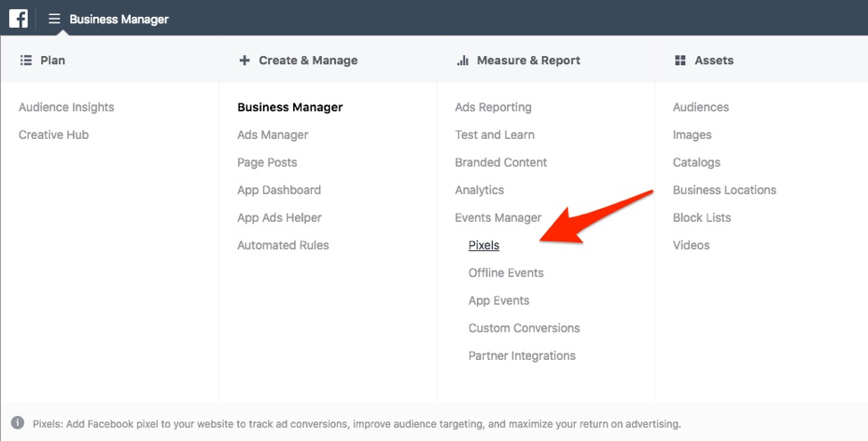
Task: Click the Plan column heading
Action: [53, 61]
